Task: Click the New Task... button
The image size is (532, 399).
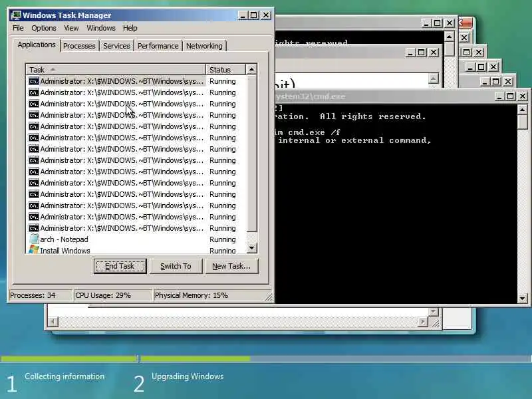Action: click(x=231, y=266)
